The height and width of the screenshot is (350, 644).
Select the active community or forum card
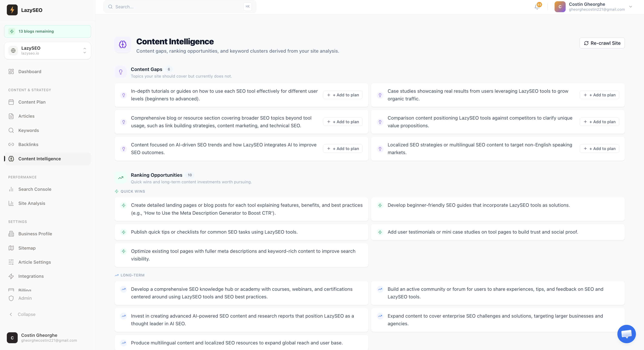click(498, 293)
